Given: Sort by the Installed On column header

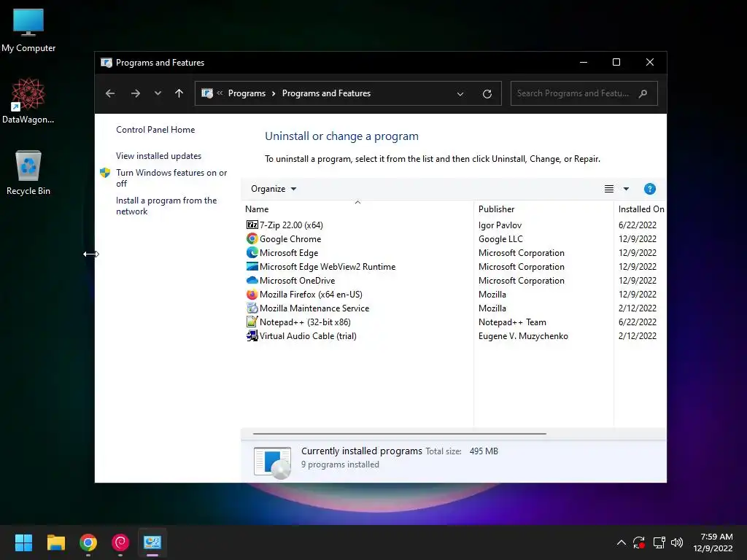Looking at the screenshot, I should (640, 209).
